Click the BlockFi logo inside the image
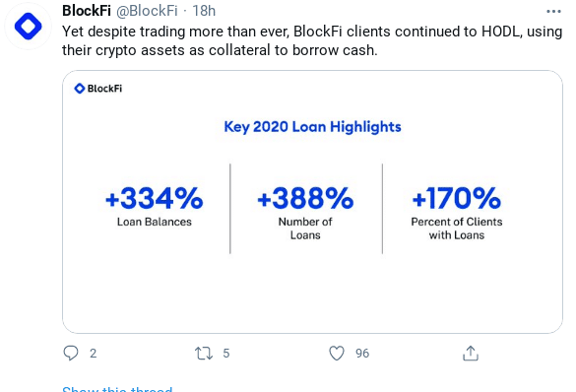 pyautogui.click(x=98, y=89)
